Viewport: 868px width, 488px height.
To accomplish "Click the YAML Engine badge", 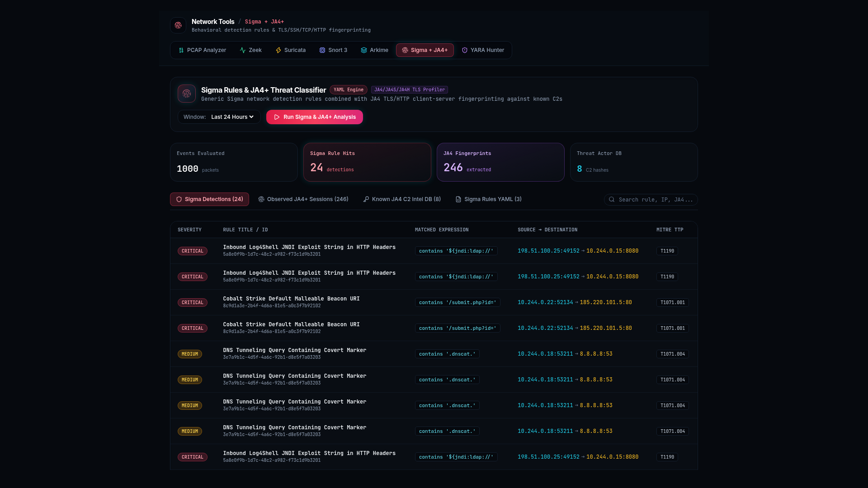I will [x=349, y=90].
